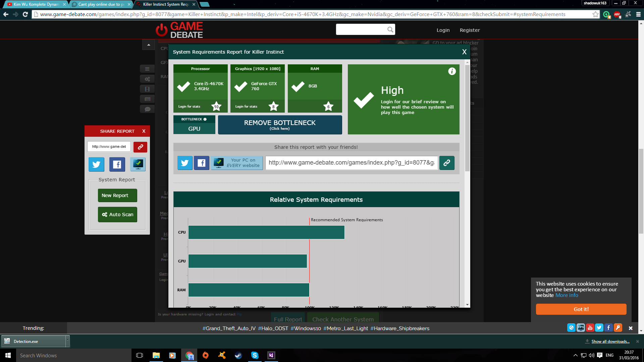Click New Report button
644x362 pixels.
coord(117,195)
